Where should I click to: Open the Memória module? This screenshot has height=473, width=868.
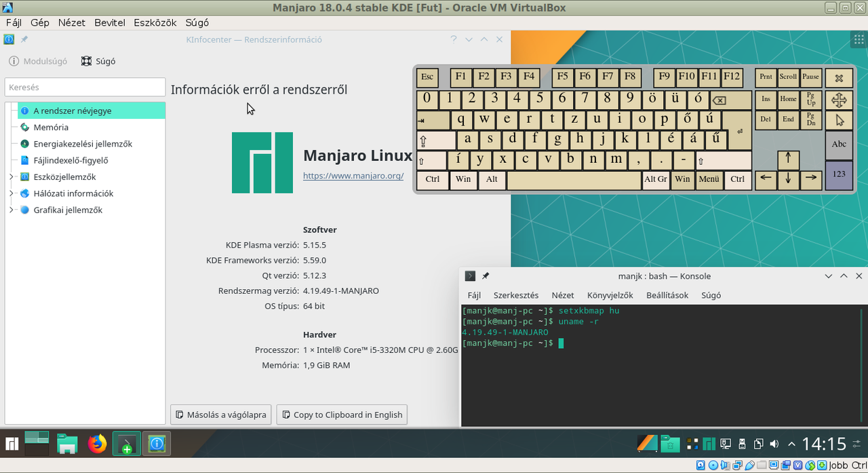[51, 127]
